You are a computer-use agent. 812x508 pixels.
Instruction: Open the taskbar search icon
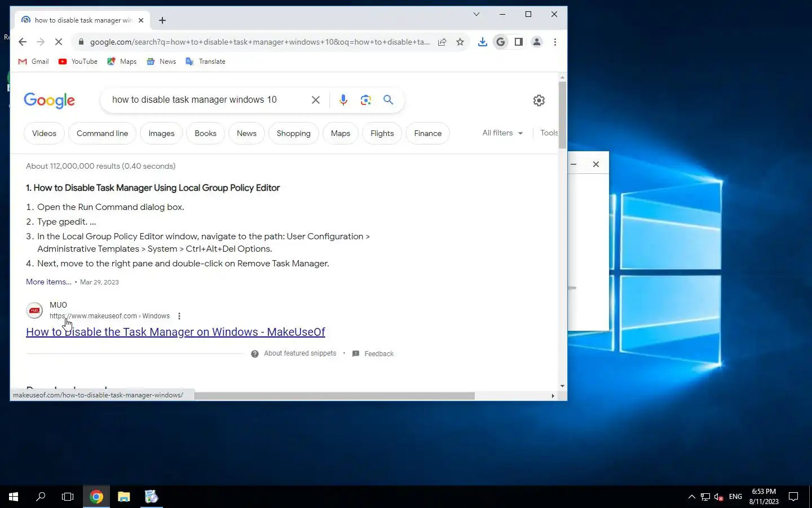[41, 497]
